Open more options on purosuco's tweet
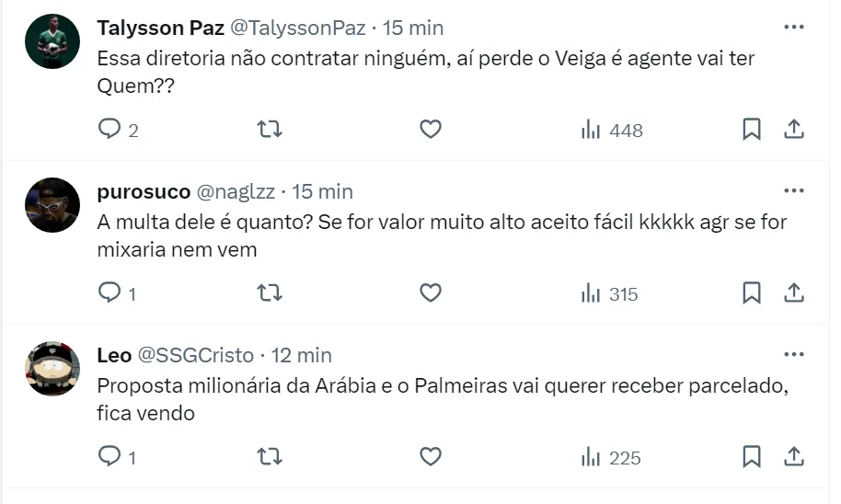Image resolution: width=841 pixels, height=504 pixels. (793, 191)
